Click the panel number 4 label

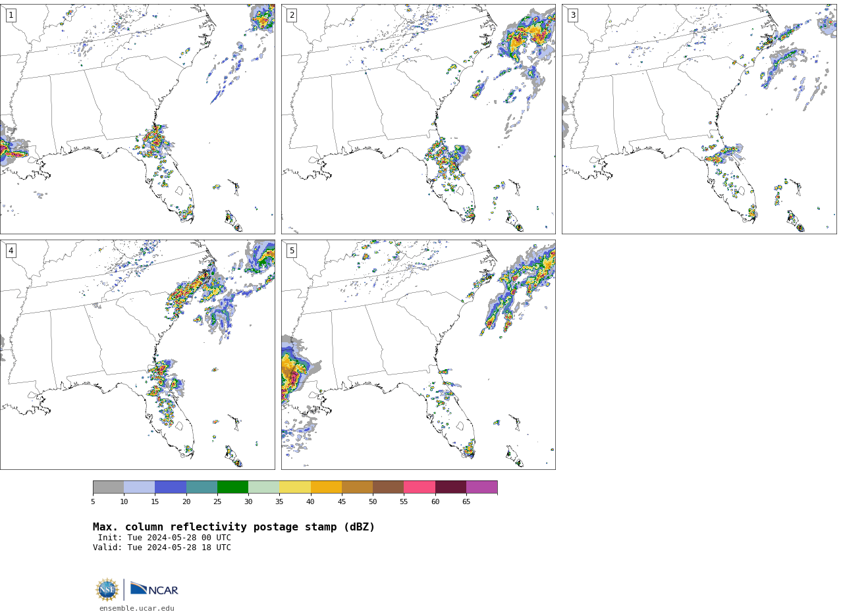point(11,251)
